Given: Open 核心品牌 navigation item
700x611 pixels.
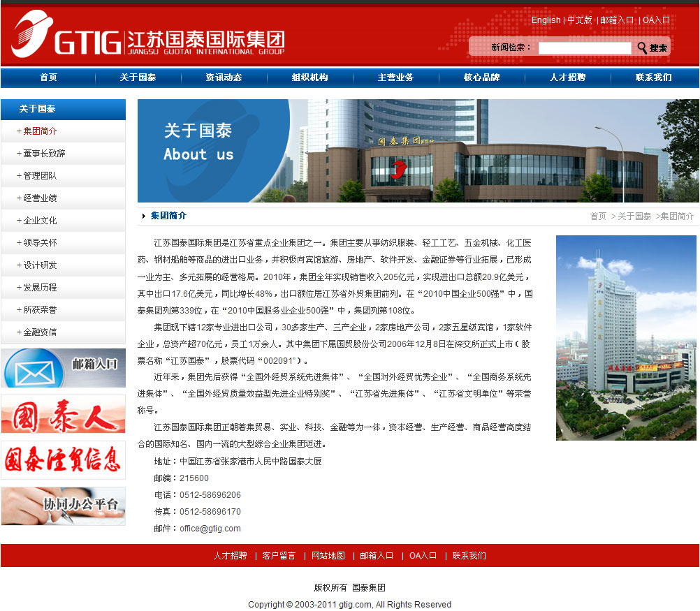Looking at the screenshot, I should click(482, 78).
